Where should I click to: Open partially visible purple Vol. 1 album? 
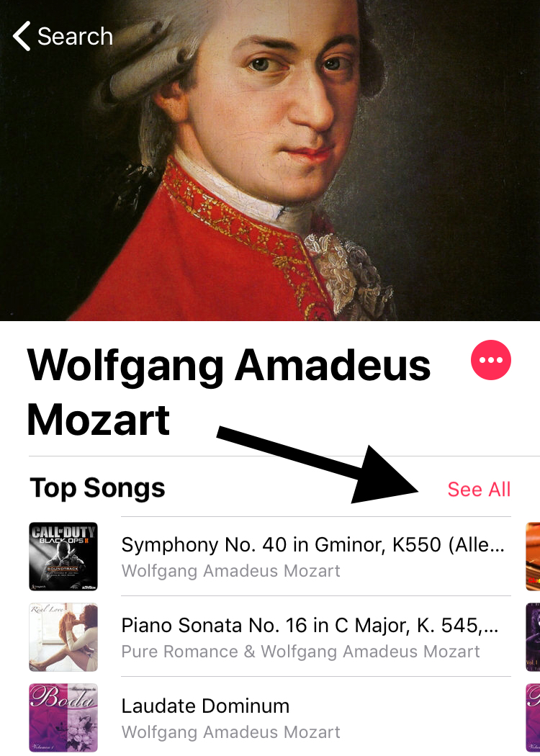pyautogui.click(x=533, y=637)
